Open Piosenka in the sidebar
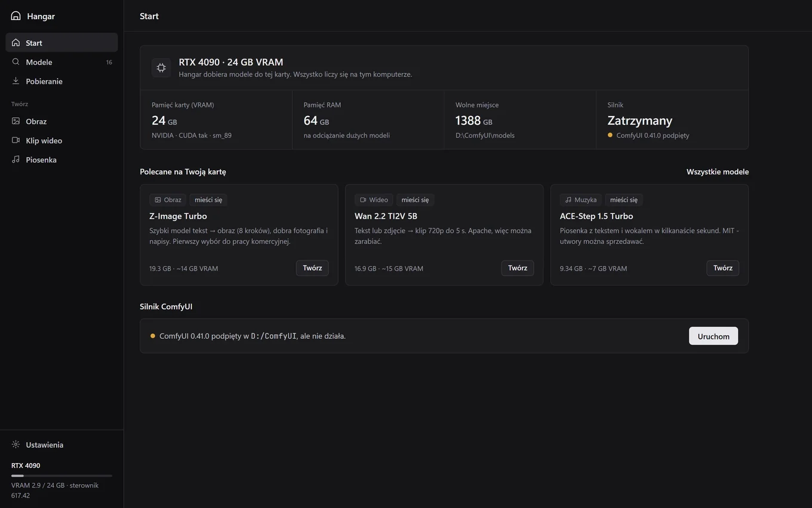The image size is (812, 508). click(61, 160)
